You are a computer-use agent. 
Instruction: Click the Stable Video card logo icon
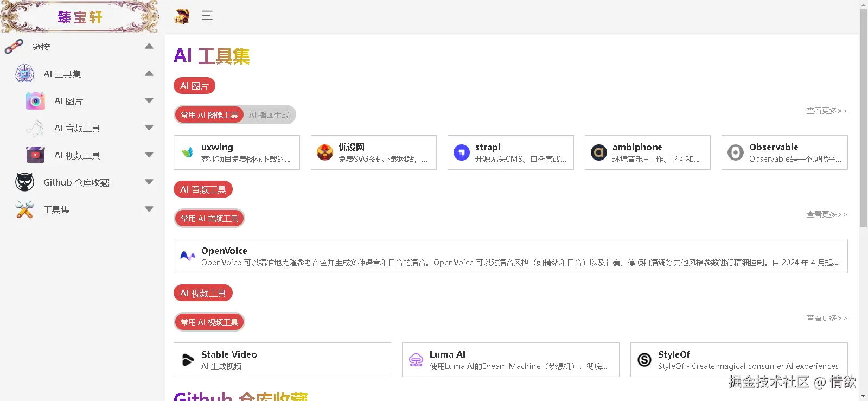pyautogui.click(x=188, y=360)
